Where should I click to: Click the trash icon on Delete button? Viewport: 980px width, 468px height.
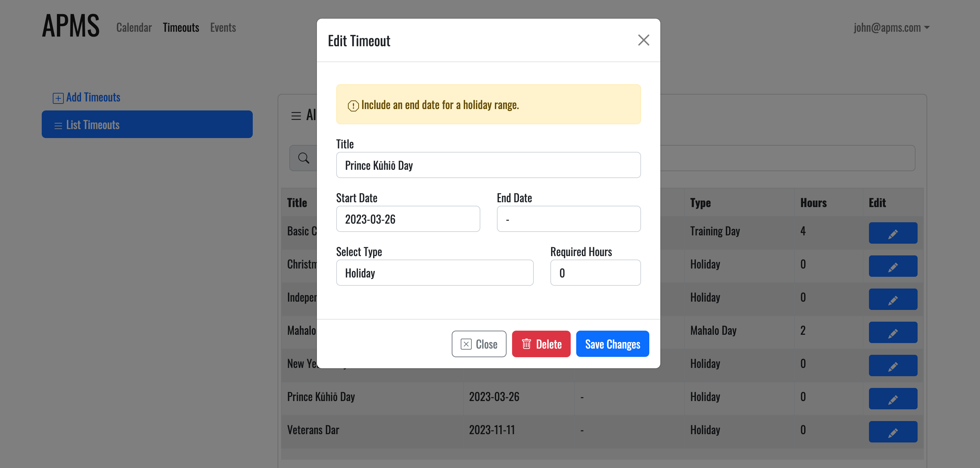[526, 344]
